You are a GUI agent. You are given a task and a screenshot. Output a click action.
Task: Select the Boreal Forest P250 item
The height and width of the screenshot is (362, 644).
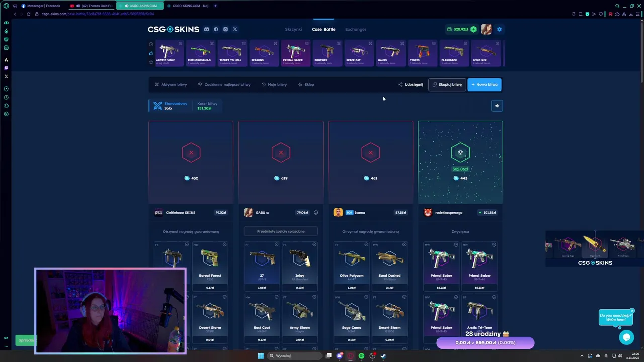tap(210, 266)
